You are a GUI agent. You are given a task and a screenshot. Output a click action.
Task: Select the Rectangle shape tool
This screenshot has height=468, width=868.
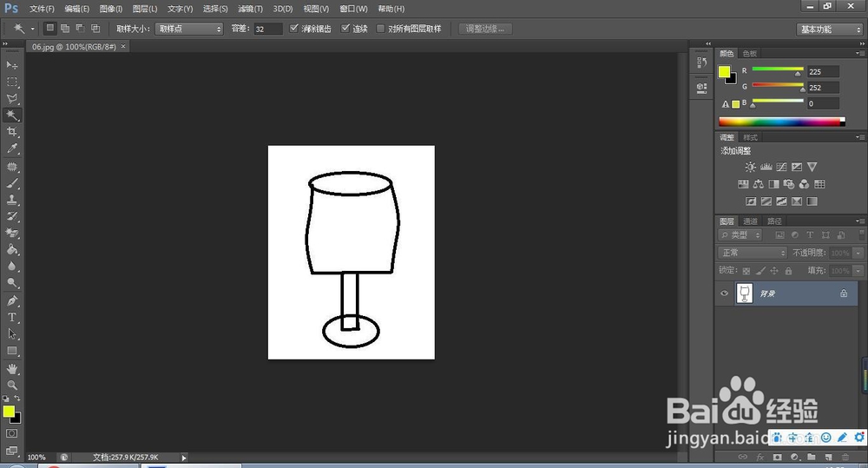click(x=11, y=351)
